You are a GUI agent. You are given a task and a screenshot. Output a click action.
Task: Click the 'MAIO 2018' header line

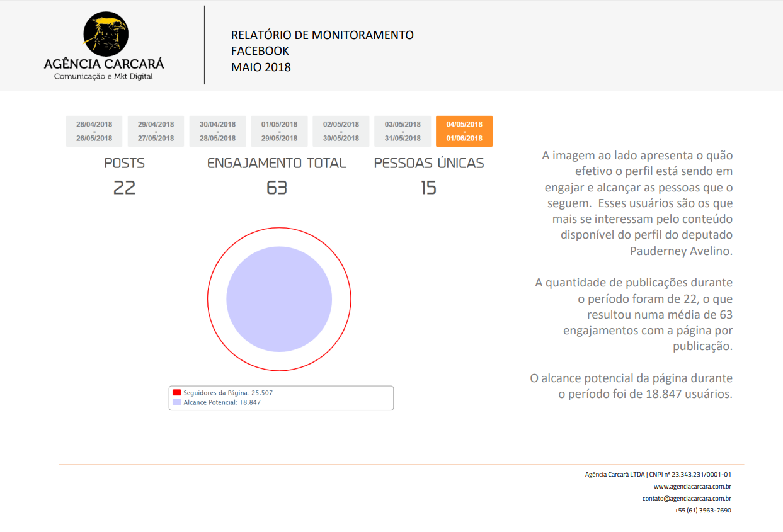261,67
